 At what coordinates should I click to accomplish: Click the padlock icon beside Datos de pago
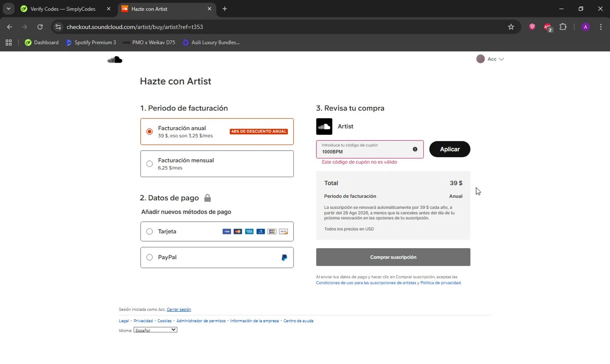tap(207, 198)
